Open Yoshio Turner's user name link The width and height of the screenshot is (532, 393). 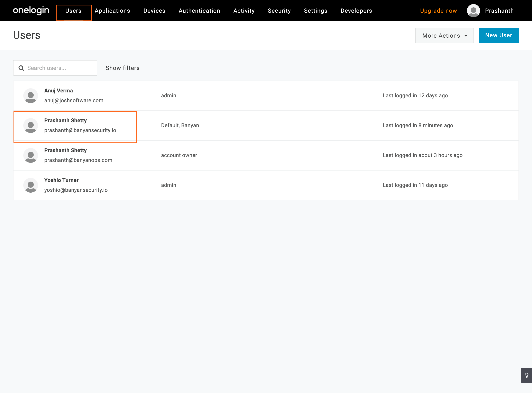point(61,180)
